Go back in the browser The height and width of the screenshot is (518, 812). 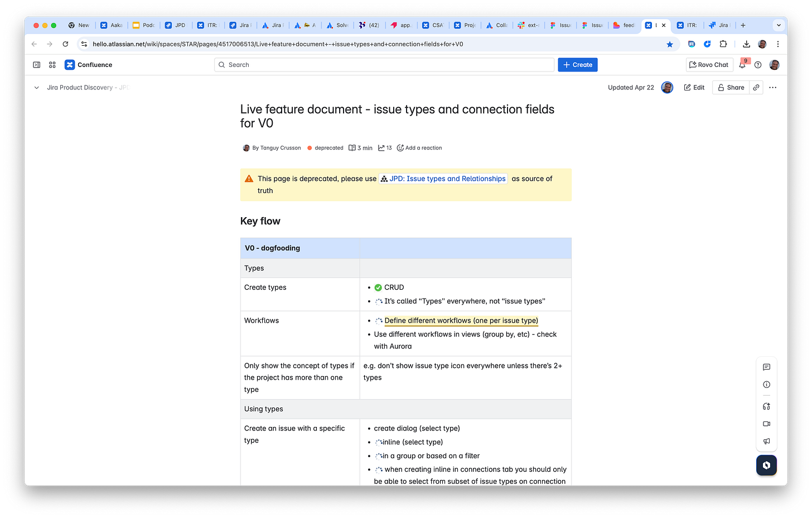click(x=34, y=44)
